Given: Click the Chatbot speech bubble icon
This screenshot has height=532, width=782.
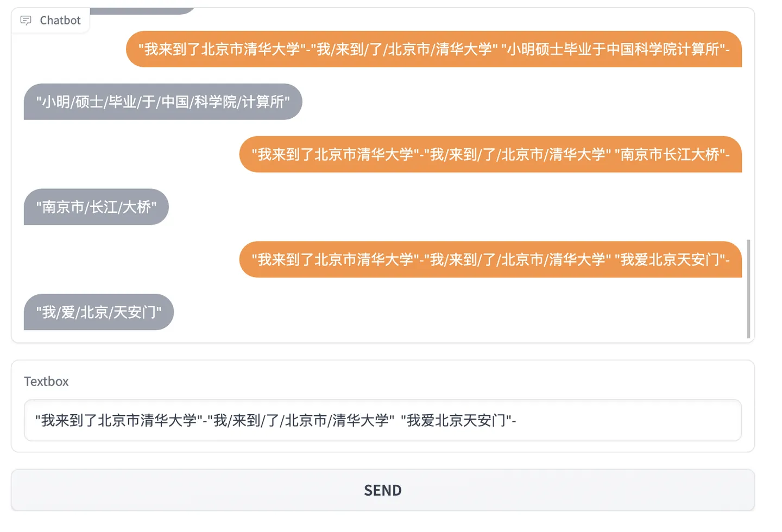Looking at the screenshot, I should tap(26, 21).
